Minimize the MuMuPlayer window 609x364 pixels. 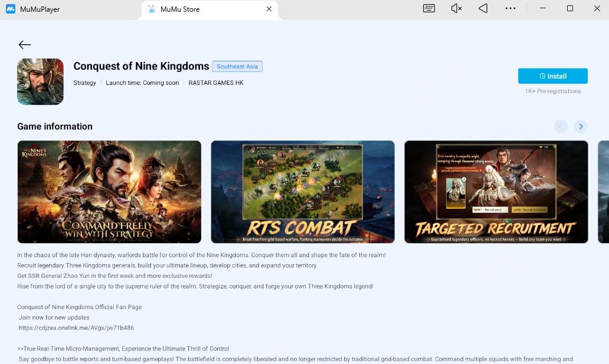point(542,8)
